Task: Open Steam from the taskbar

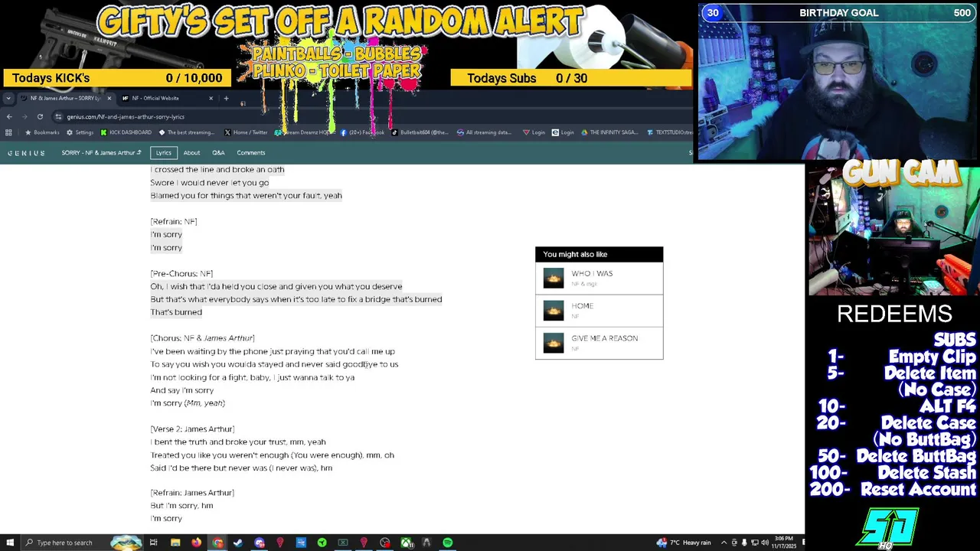Action: pos(238,543)
